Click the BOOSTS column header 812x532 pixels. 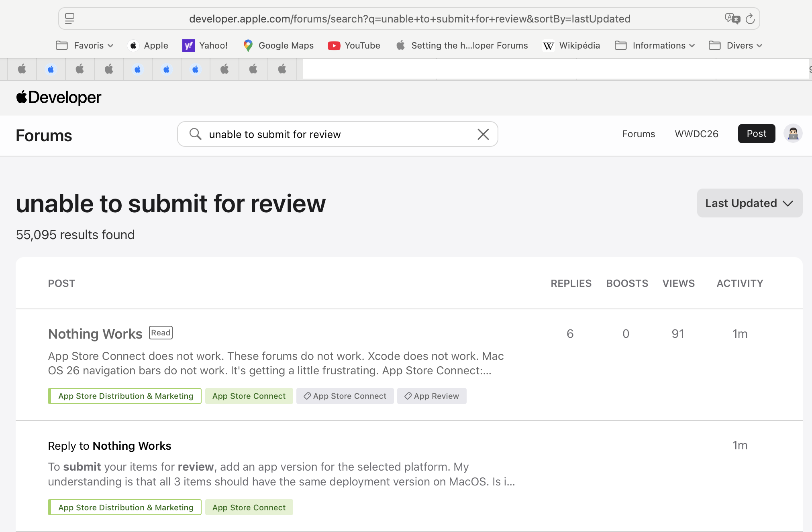(627, 283)
